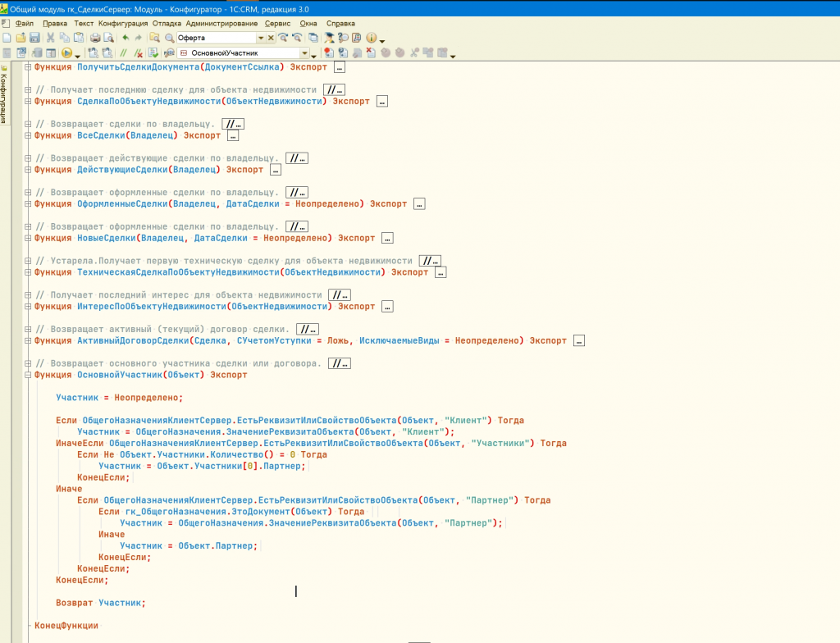This screenshot has height=643, width=840.
Task: Clear the Оферта search field
Action: 271,38
